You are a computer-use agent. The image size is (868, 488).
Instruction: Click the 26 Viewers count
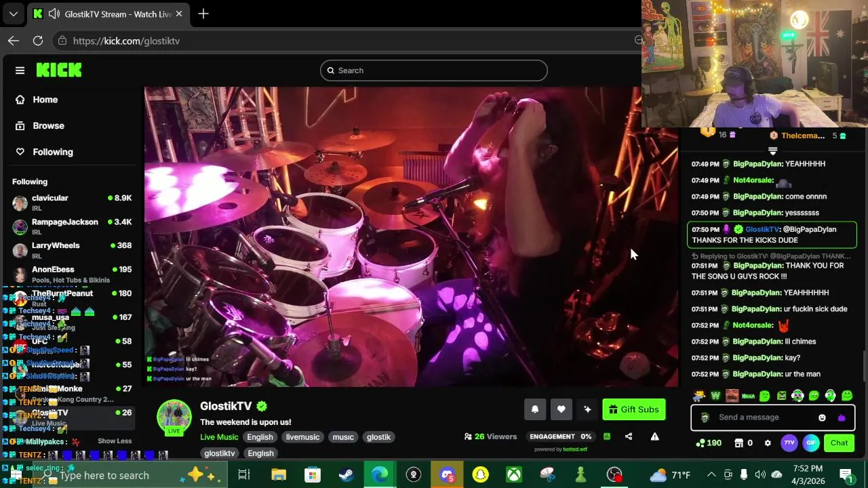click(490, 436)
